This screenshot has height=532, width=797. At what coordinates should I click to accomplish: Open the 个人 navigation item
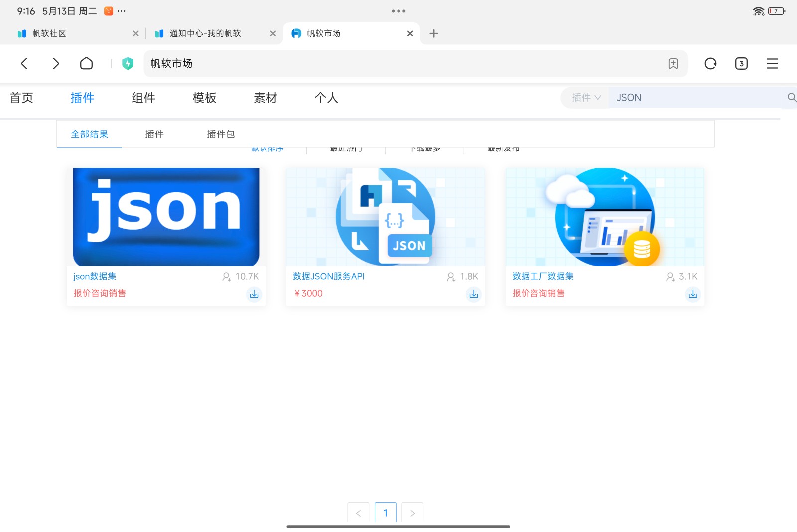(326, 98)
